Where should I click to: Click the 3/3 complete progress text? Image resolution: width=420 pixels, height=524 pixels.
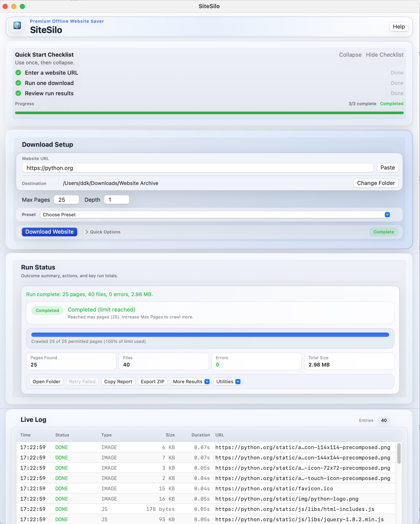(362, 104)
